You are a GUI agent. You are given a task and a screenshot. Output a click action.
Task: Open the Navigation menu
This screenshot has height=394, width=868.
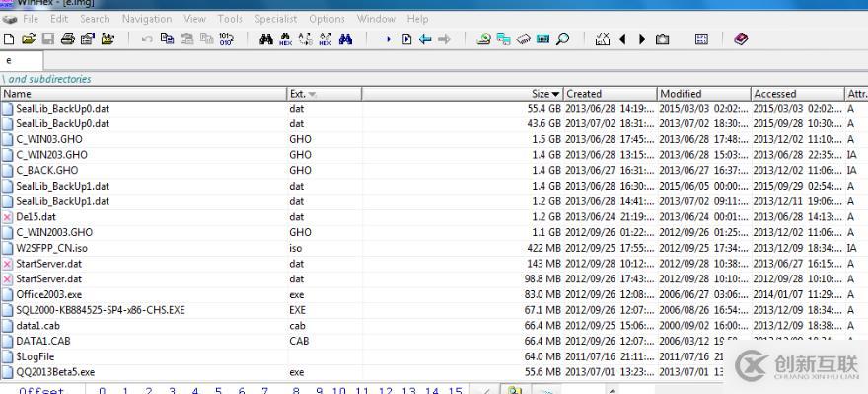click(x=147, y=19)
